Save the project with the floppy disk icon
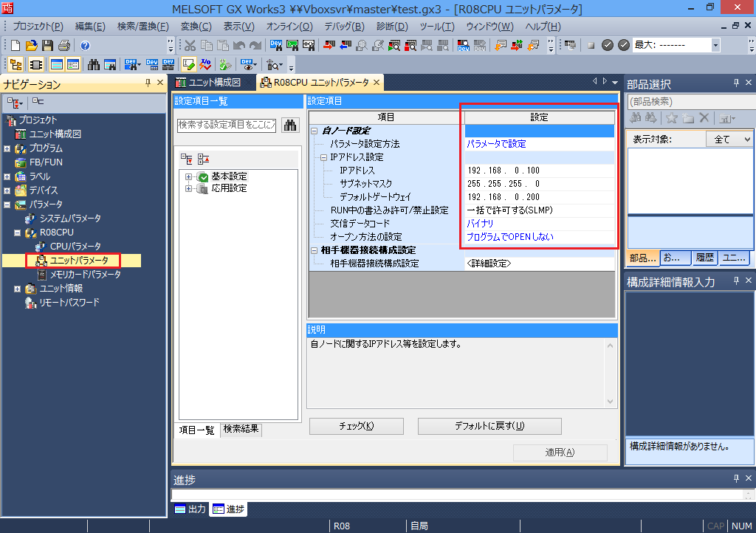The height and width of the screenshot is (533, 756). [x=47, y=45]
